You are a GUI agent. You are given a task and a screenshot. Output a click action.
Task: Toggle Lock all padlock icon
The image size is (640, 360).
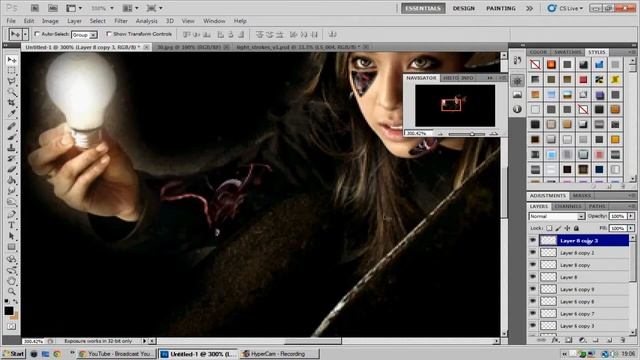coord(576,228)
